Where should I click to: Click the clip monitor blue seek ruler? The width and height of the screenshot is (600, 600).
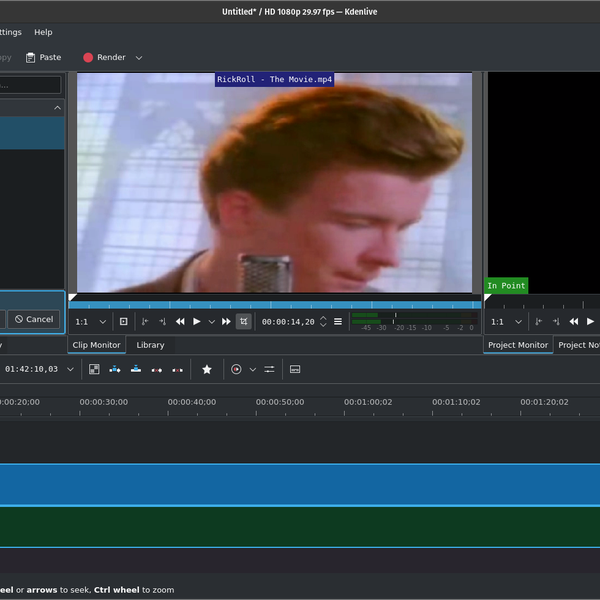(275, 305)
